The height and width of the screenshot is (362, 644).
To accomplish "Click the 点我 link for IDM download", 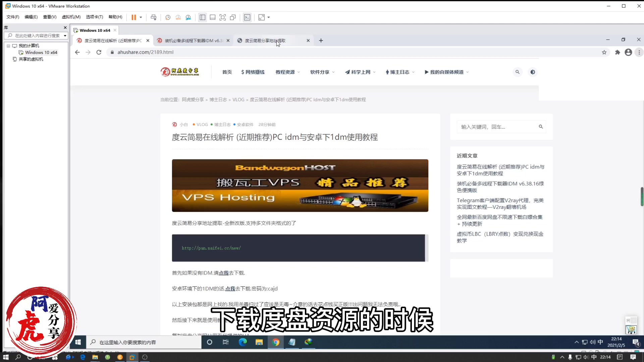I will 224,273.
